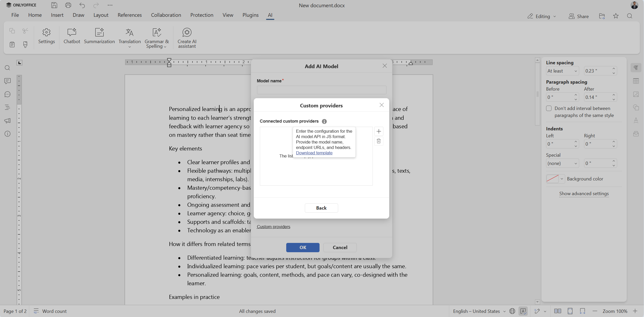This screenshot has height=317, width=644.
Task: Delete custom provider with trash icon
Action: tap(379, 141)
